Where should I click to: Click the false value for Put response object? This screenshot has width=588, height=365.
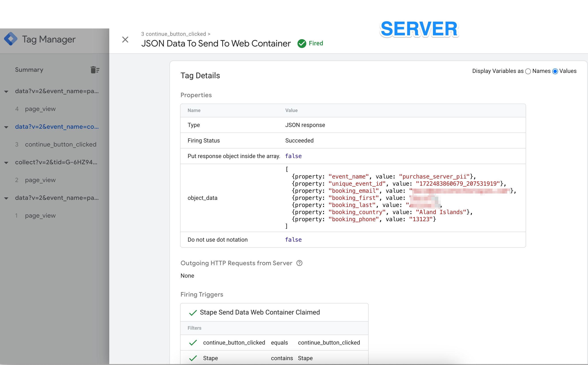coord(293,156)
